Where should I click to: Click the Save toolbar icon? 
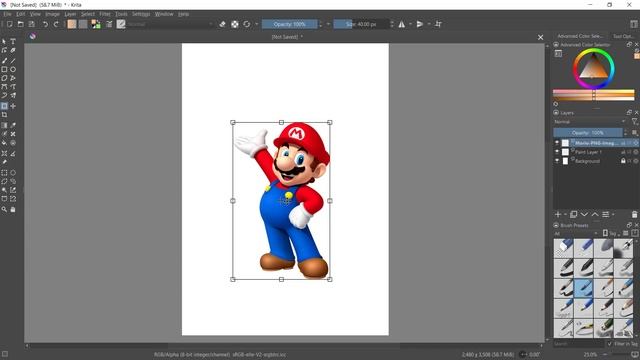tap(31, 24)
